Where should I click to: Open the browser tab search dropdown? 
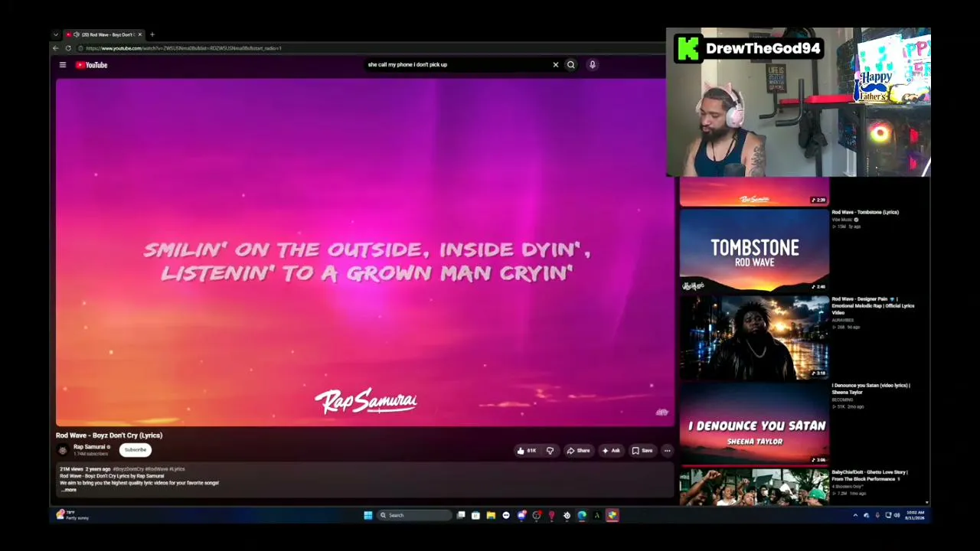pos(55,34)
